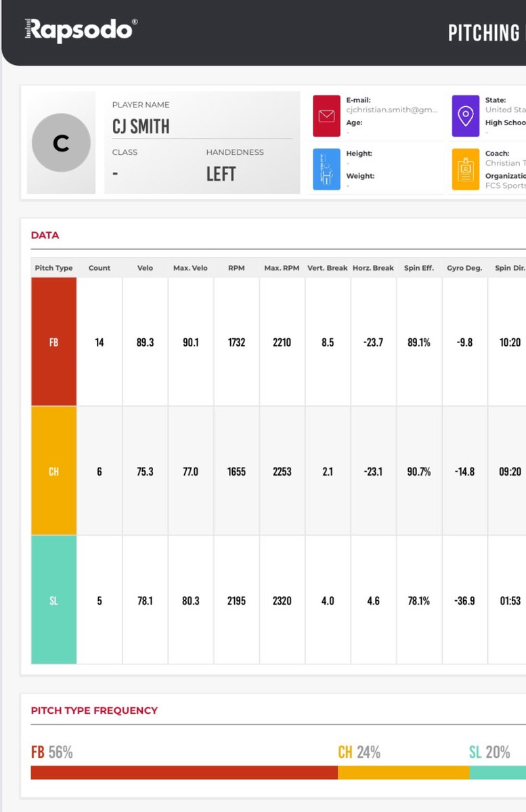
Task: Click the Gyro Deg. column header
Action: click(x=464, y=268)
